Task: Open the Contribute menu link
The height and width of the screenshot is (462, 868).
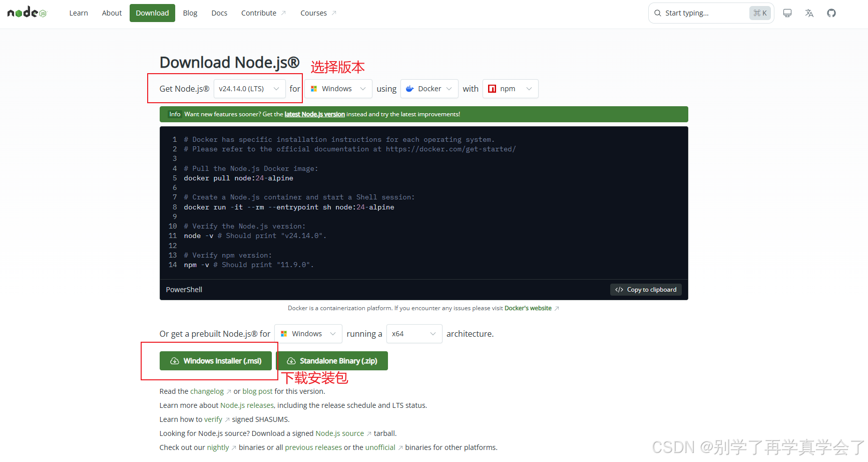Action: [x=263, y=13]
